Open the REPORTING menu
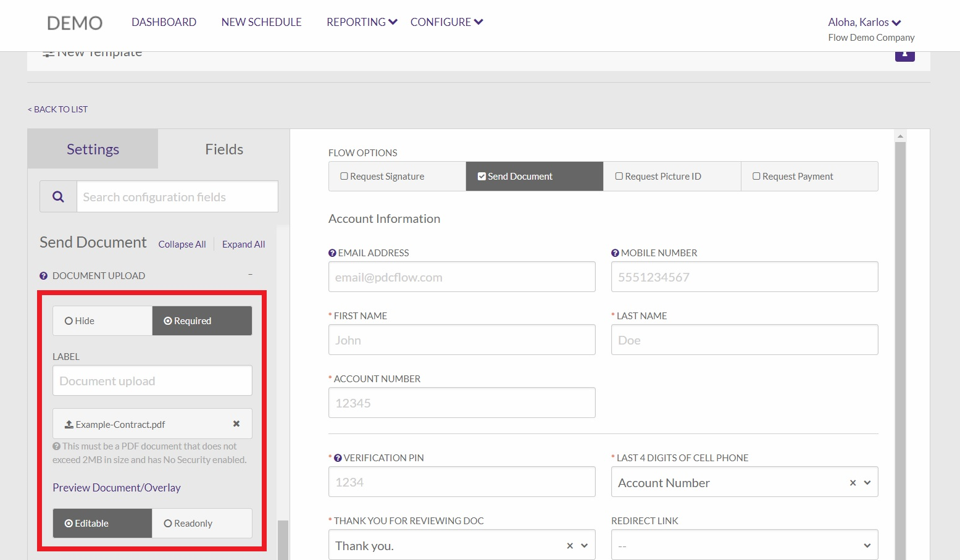 pos(362,22)
